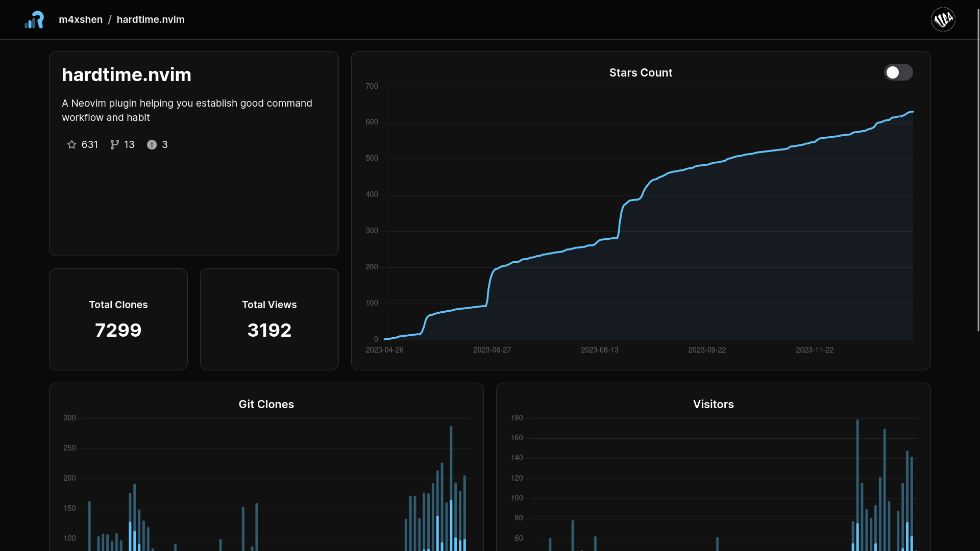Click the 2023-08-13 axis label
Screen dimensions: 980x551
pos(600,350)
